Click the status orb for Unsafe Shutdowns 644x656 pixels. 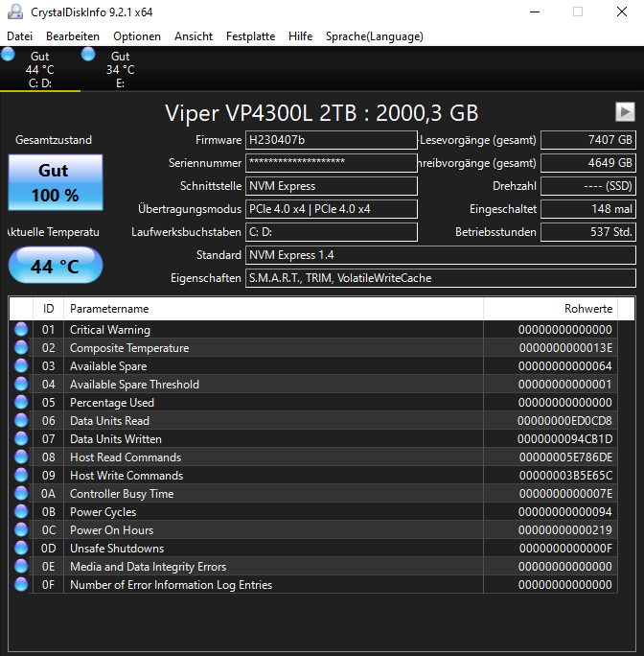[21, 548]
